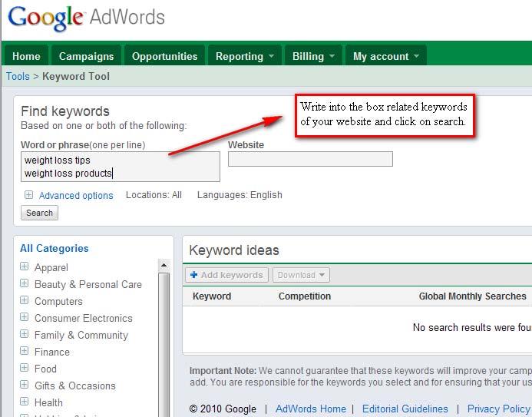Screen dimensions: 532x417
Task: Open the Billing dropdown menu
Action: tap(313, 56)
